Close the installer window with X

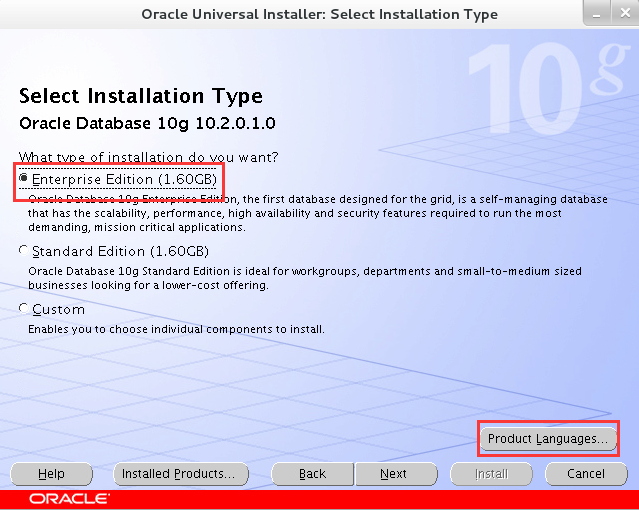(x=625, y=13)
